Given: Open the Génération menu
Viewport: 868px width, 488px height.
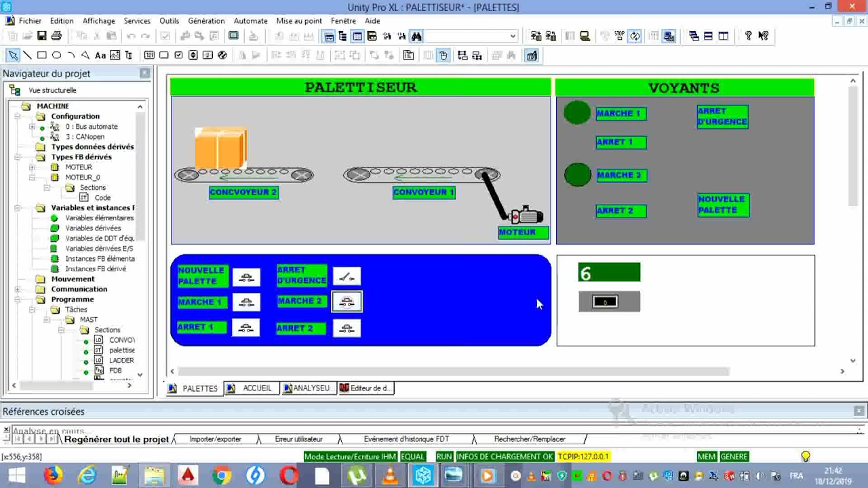Looking at the screenshot, I should [206, 21].
